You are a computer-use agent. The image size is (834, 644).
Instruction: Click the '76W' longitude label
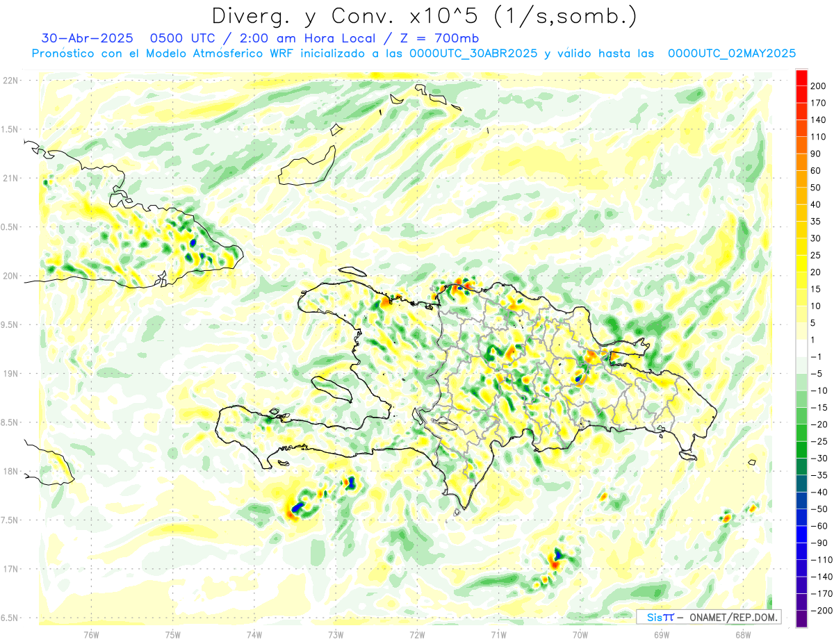(x=91, y=634)
